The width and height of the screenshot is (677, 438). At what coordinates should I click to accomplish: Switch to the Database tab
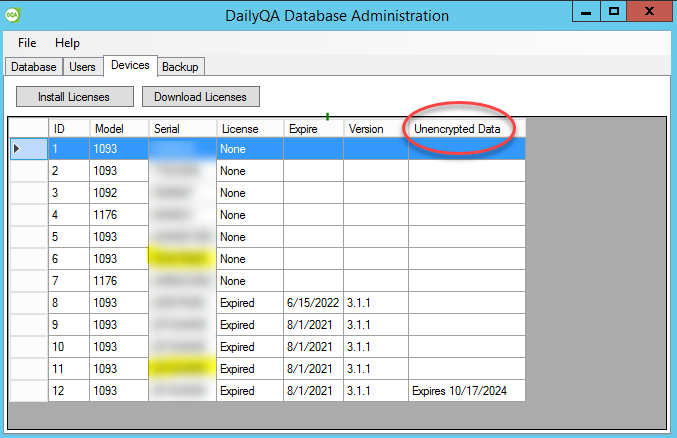tap(33, 67)
